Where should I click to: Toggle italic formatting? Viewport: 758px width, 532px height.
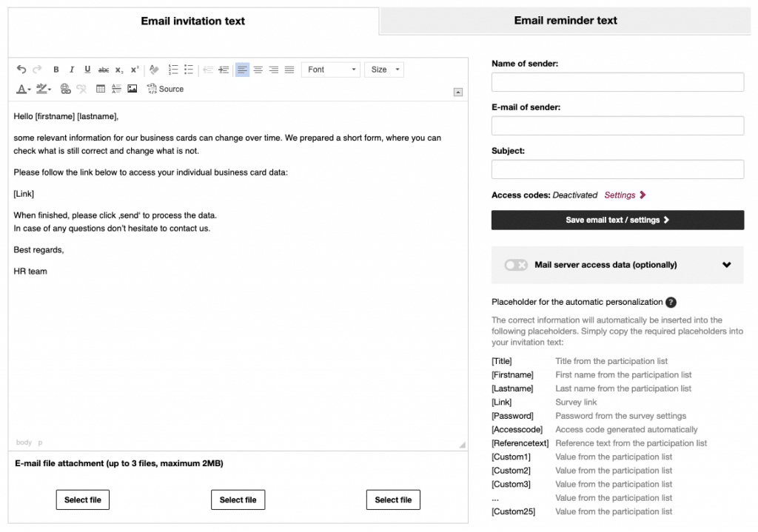click(72, 70)
